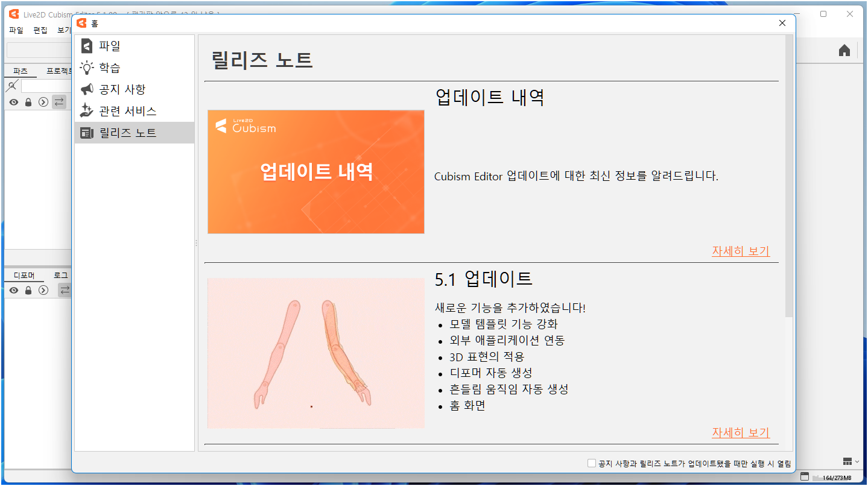Click circled arrow icon in 파츠 panel

coord(43,102)
